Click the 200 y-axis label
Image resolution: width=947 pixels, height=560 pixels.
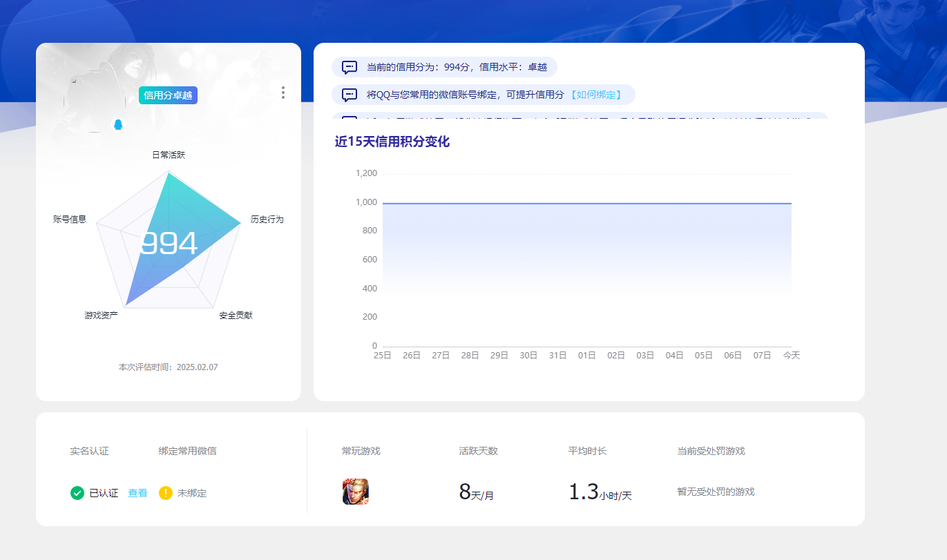point(370,317)
